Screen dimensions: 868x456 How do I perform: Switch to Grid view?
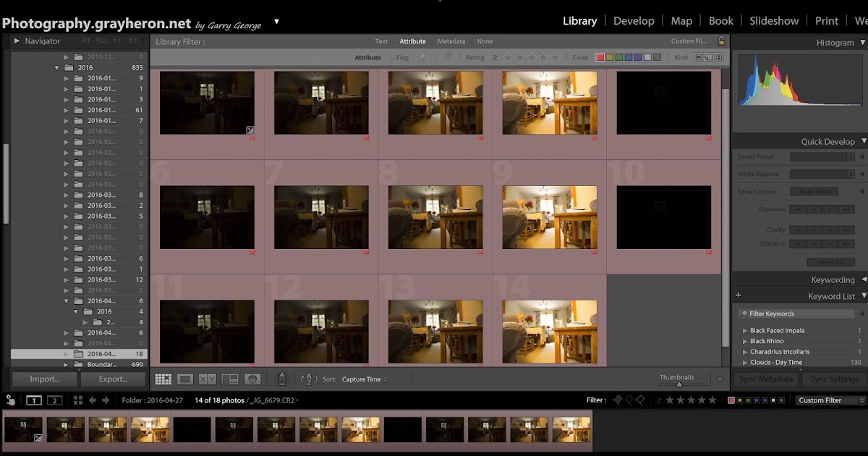click(163, 379)
